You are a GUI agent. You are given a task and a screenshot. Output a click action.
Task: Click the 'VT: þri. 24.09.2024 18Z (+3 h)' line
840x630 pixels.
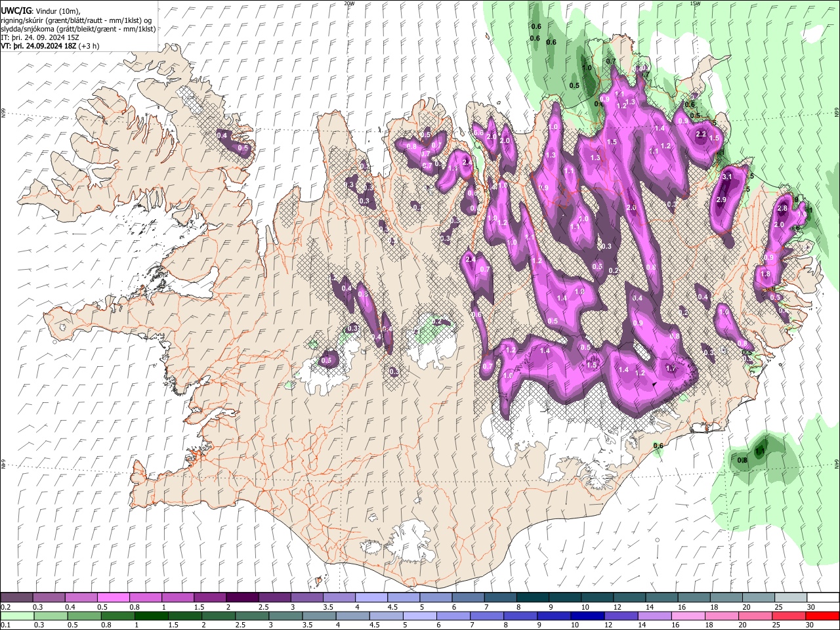pyautogui.click(x=50, y=46)
